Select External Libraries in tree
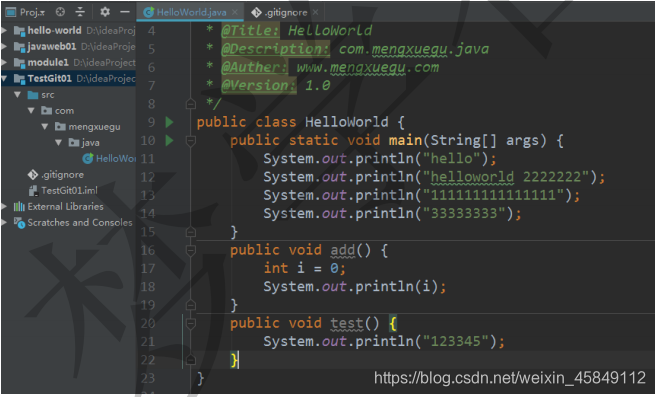656x397 pixels. click(x=65, y=206)
